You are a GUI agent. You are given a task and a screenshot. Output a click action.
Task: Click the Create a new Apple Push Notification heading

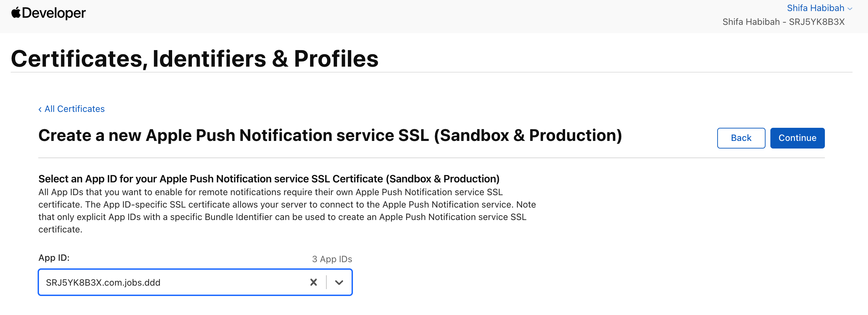(330, 135)
